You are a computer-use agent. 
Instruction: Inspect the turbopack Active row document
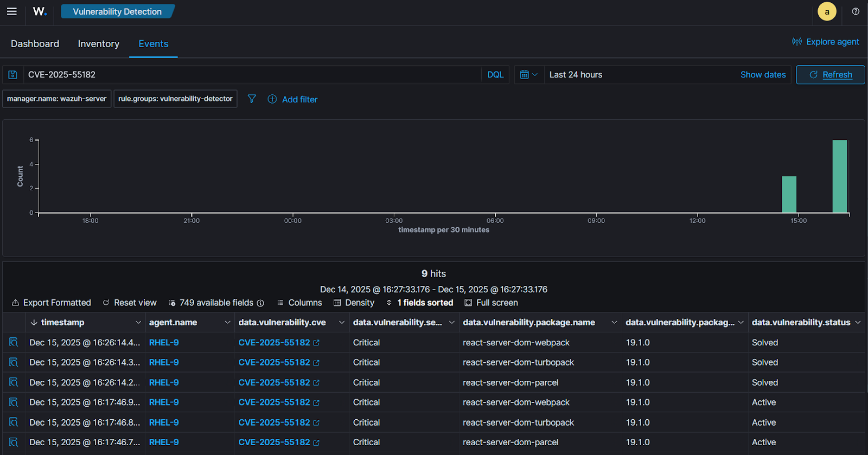click(14, 422)
